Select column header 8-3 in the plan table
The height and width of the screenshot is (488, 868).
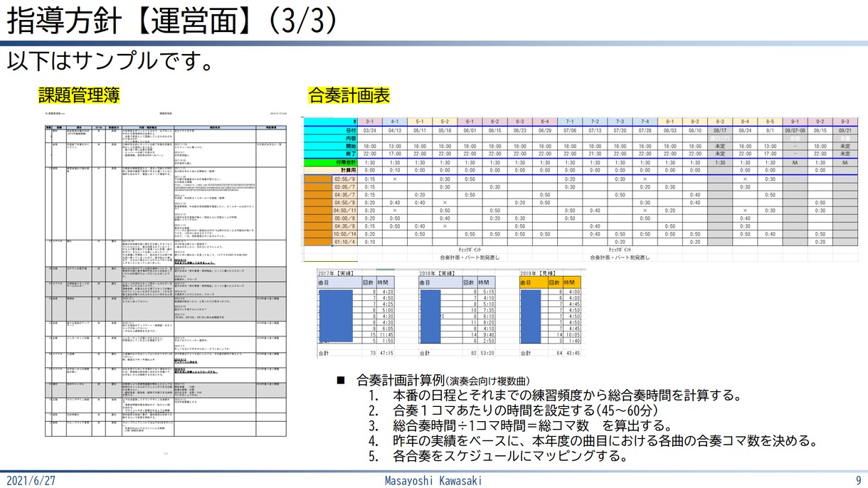click(721, 122)
